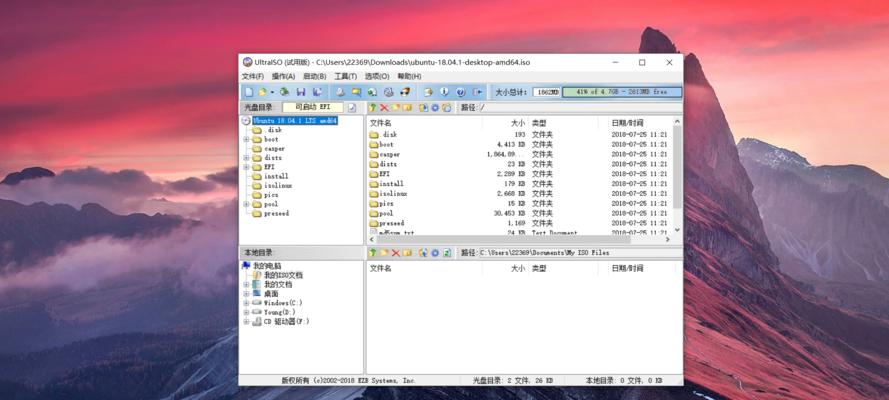Click the Open CD/DVD disc icon
This screenshot has height=400, width=889.
tap(285, 92)
